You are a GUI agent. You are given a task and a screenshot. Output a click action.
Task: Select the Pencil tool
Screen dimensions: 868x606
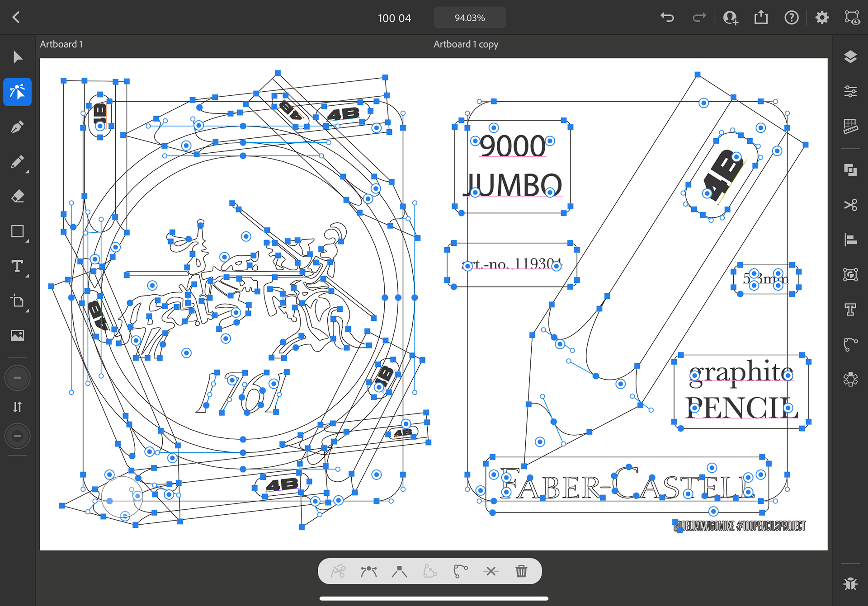17,161
